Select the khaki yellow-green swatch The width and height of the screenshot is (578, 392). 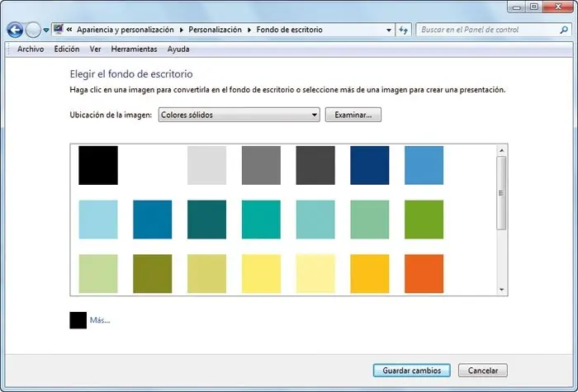point(206,274)
